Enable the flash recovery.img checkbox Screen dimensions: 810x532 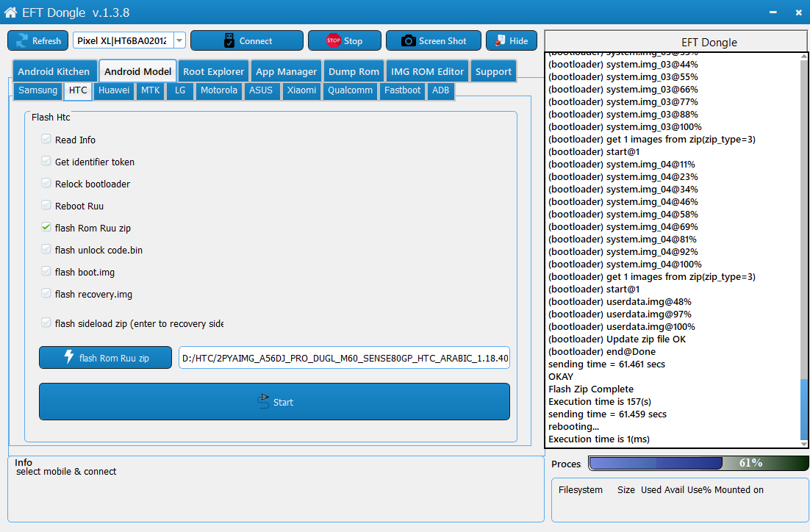point(46,293)
